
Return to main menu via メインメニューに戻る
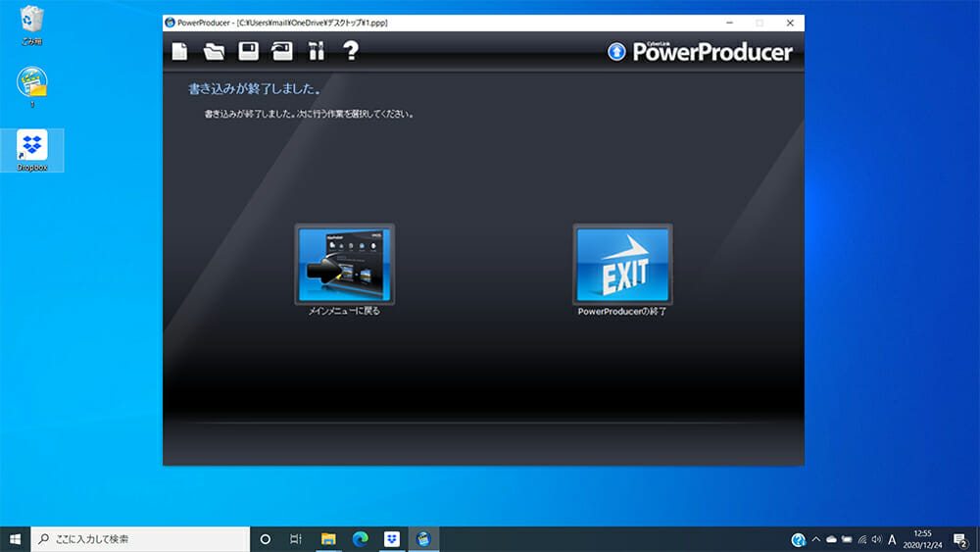point(344,265)
